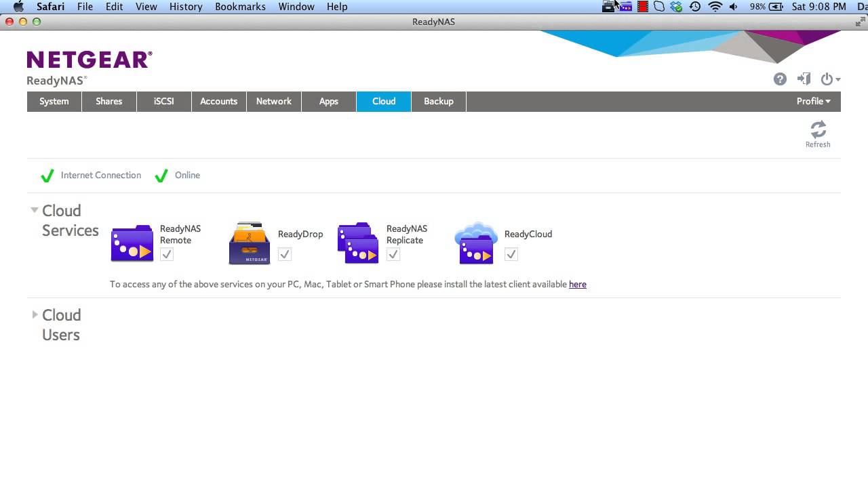Viewport: 868px width, 488px height.
Task: Click the ReadyCloud cloud folder icon
Action: [476, 243]
